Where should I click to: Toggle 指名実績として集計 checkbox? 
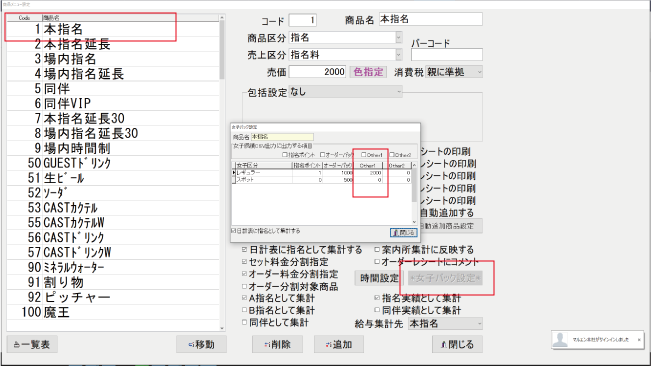[x=377, y=298]
